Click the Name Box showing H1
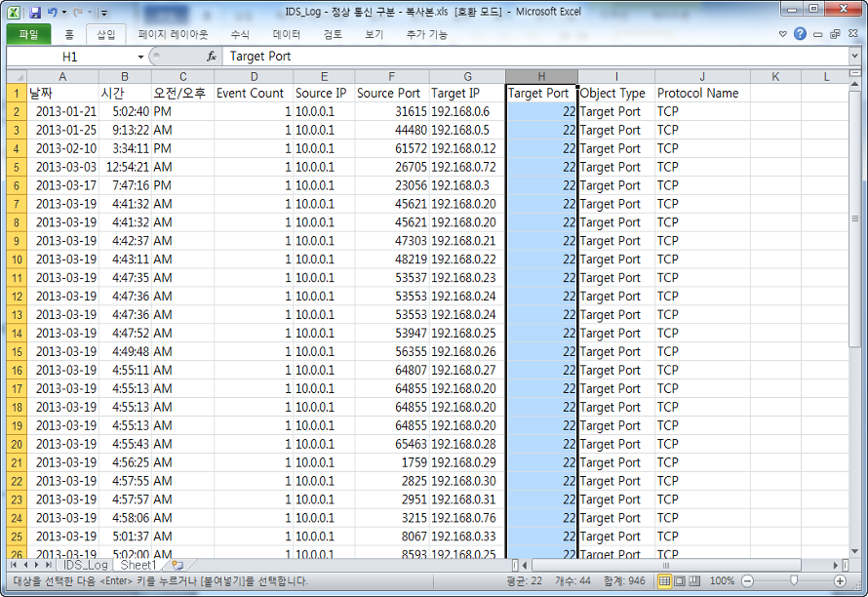Screen dimensions: 868x597 (70, 57)
